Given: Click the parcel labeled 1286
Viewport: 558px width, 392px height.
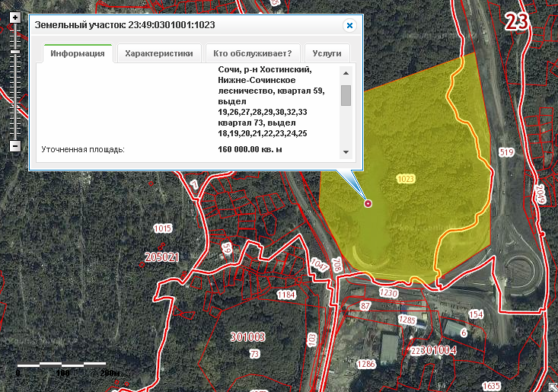Looking at the screenshot, I should 366,365.
